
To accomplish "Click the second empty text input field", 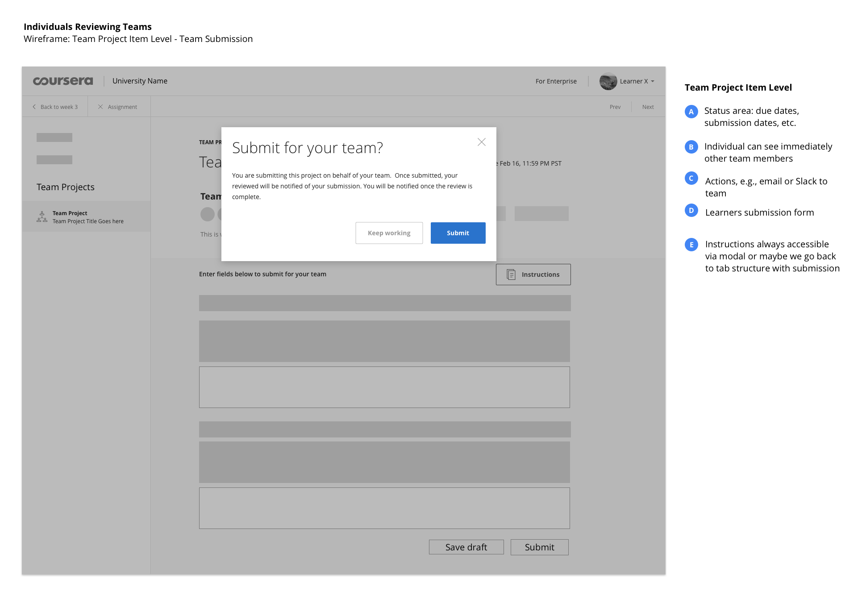I will point(384,508).
